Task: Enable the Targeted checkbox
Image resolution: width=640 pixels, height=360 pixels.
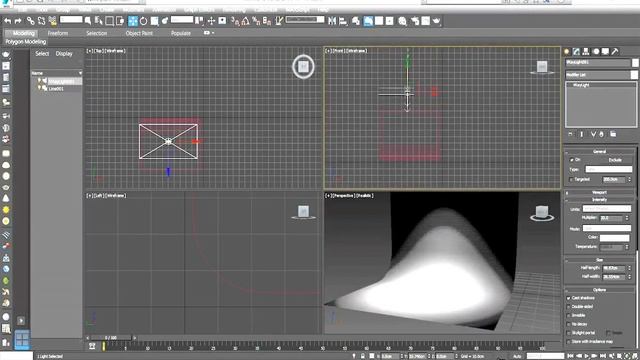Action: pyautogui.click(x=571, y=180)
